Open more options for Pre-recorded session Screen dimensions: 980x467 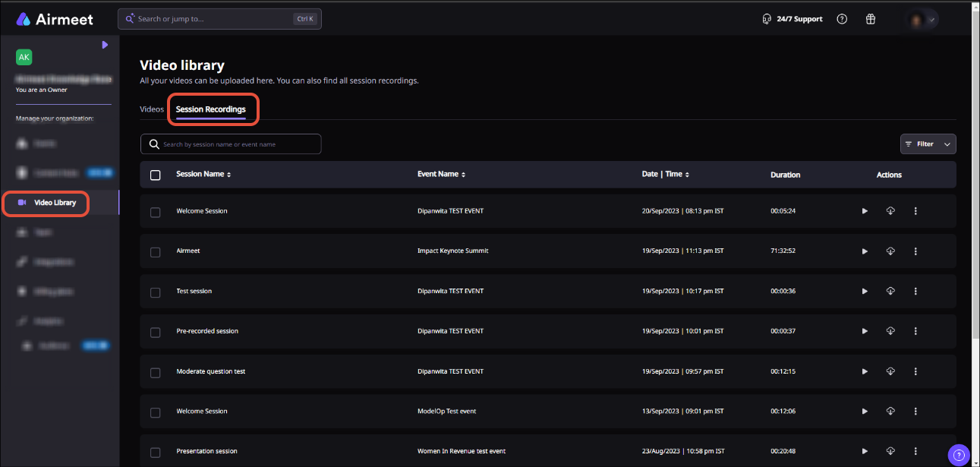pyautogui.click(x=915, y=331)
